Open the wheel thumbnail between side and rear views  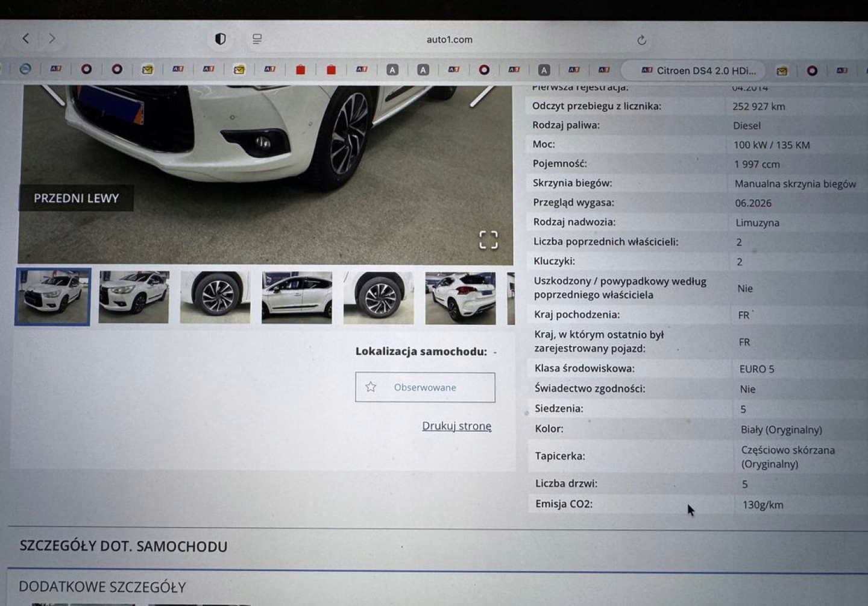(379, 298)
